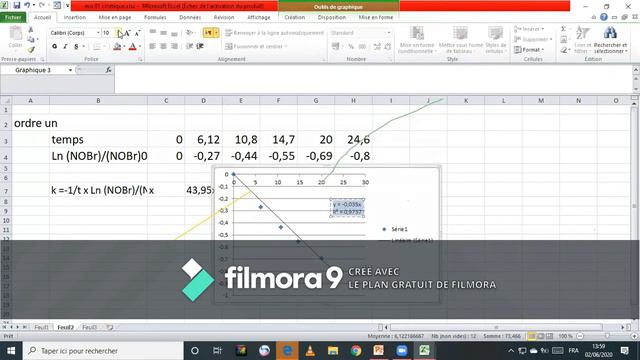Open Rechercher et sélectionner binoculars
This screenshot has width=640, height=360.
click(610, 40)
